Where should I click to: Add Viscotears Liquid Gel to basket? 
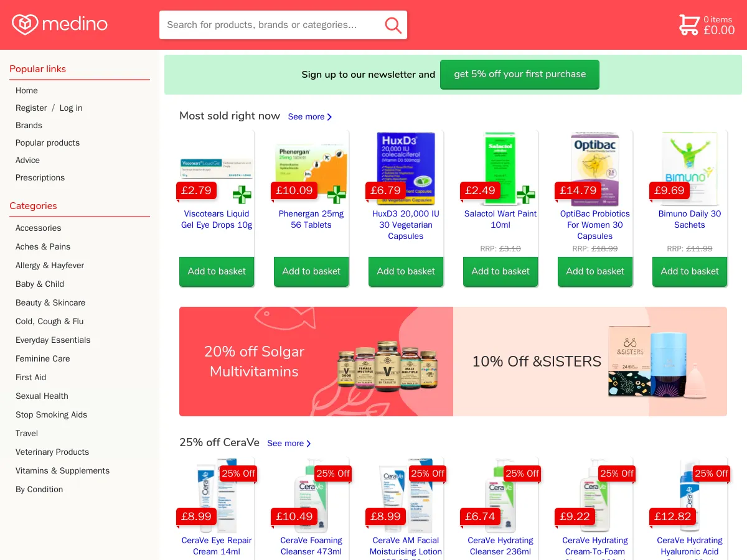pos(217,271)
